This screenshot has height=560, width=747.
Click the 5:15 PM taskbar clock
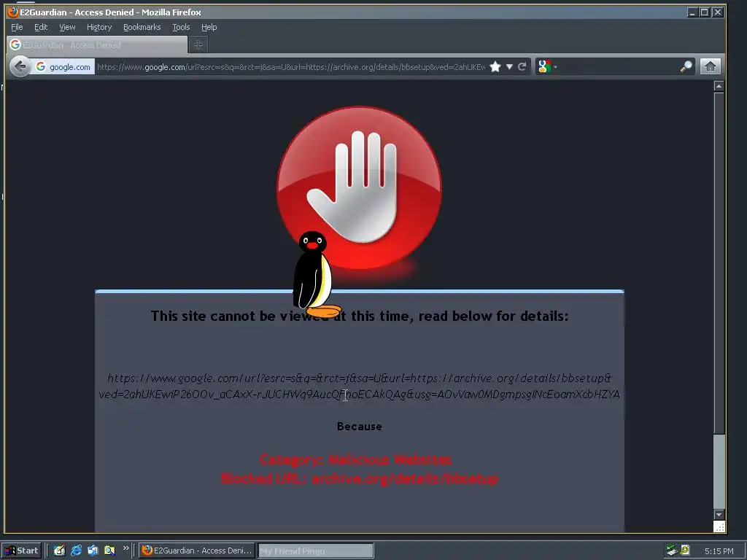click(x=719, y=551)
